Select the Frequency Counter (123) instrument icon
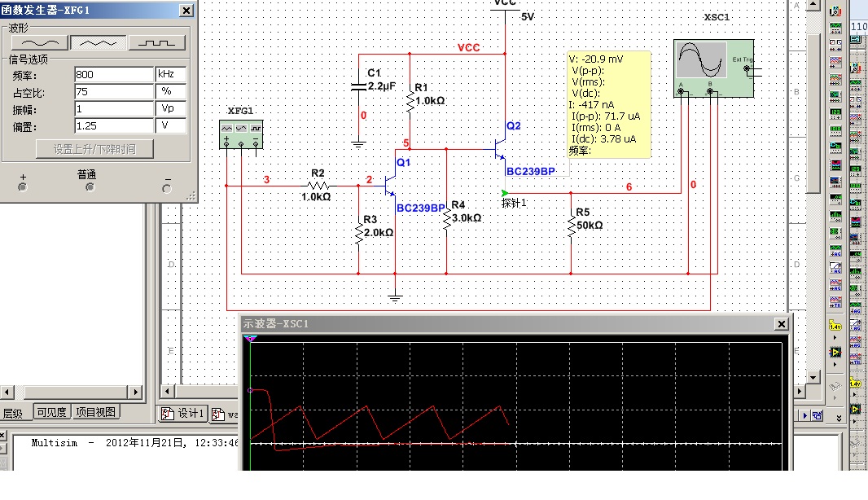Viewport: 868px width, 500px height. click(835, 112)
